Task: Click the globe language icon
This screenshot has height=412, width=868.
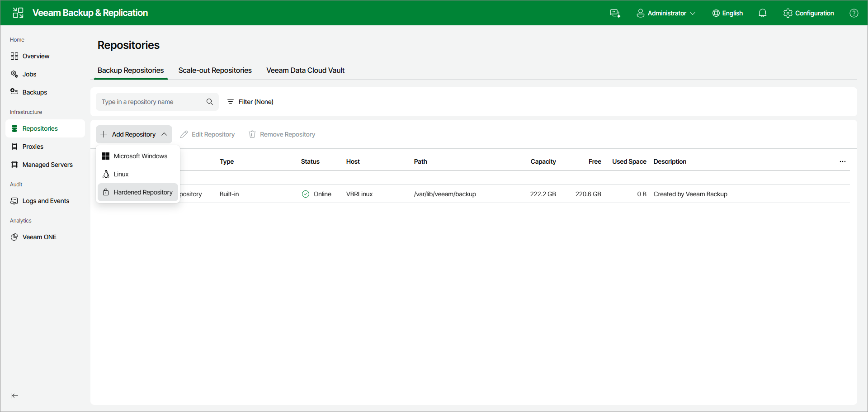Action: tap(716, 13)
